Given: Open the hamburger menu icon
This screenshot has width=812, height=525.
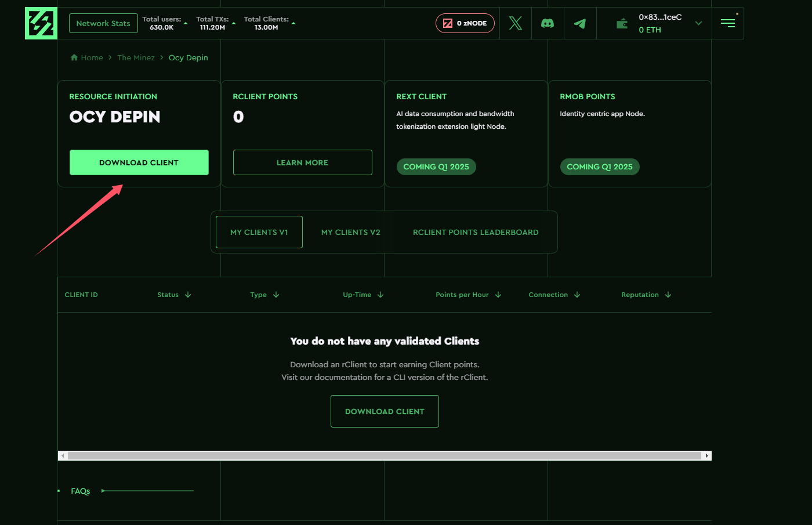Looking at the screenshot, I should (x=728, y=23).
